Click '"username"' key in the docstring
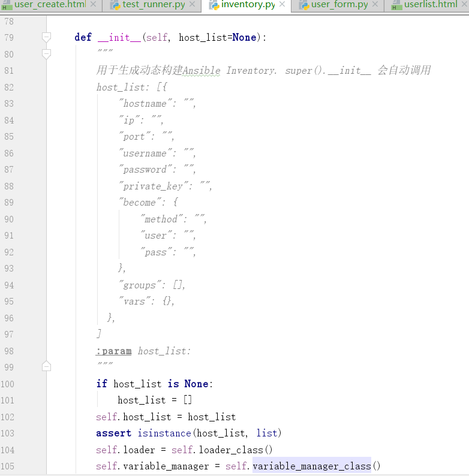 tap(145, 153)
